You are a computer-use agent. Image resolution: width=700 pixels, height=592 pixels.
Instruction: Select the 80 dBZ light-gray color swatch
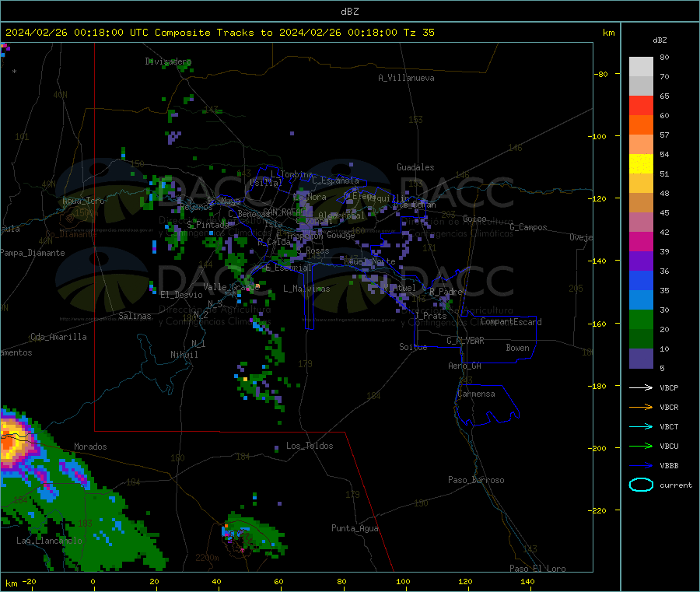click(x=641, y=67)
